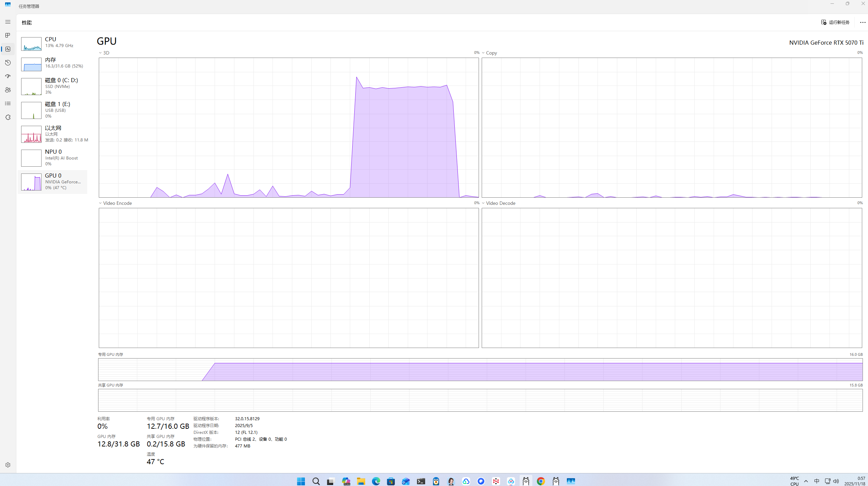Image resolution: width=868 pixels, height=486 pixels.
Task: Click the 49℃ CPU temperature tray widget
Action: (794, 481)
